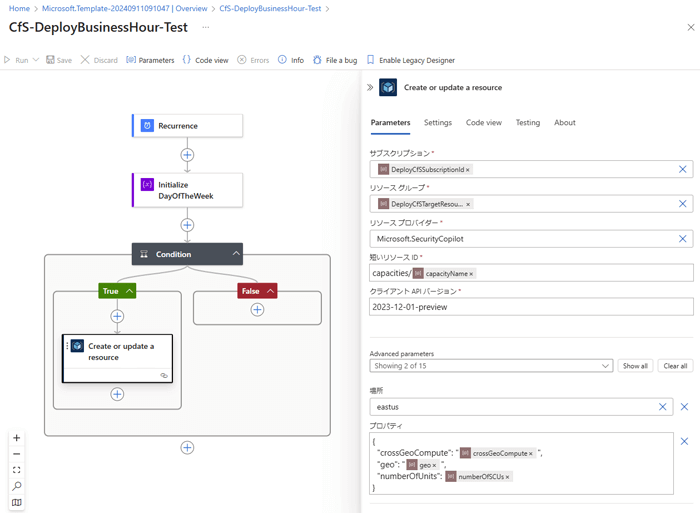The image size is (700, 513).
Task: Collapse the True branch
Action: (129, 291)
